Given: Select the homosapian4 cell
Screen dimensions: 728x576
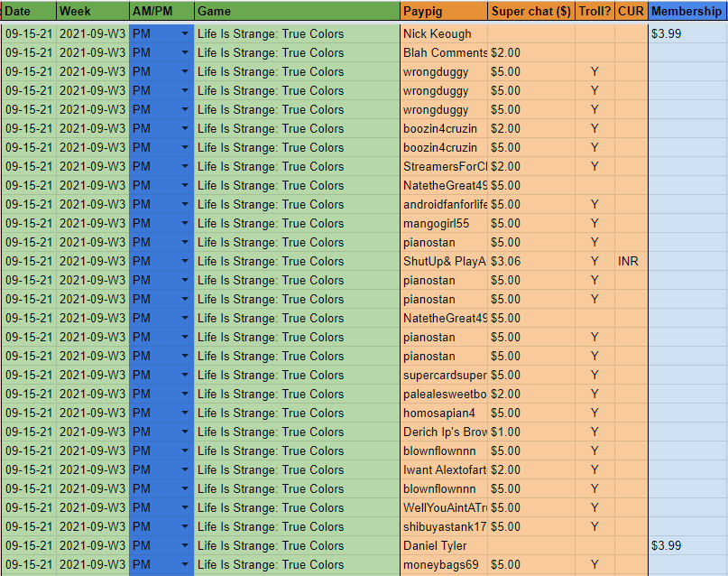Looking at the screenshot, I should 444,413.
